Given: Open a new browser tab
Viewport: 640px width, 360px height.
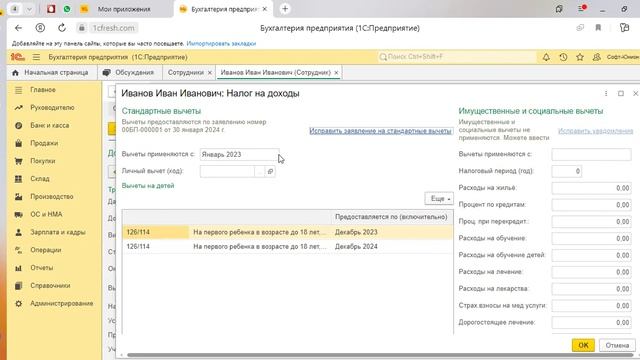Looking at the screenshot, I should click(285, 9).
